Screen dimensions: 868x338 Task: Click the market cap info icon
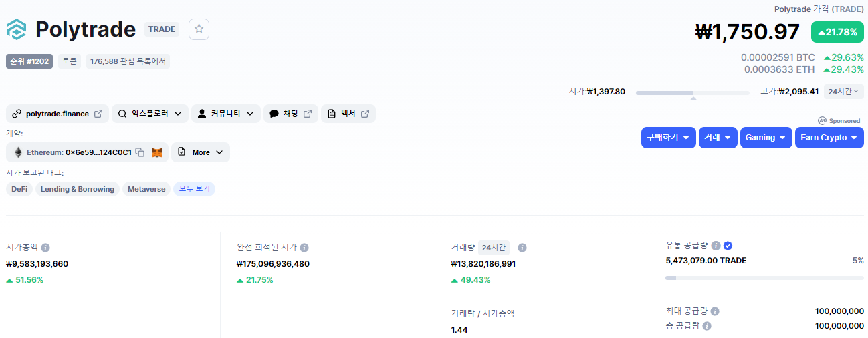pos(45,247)
